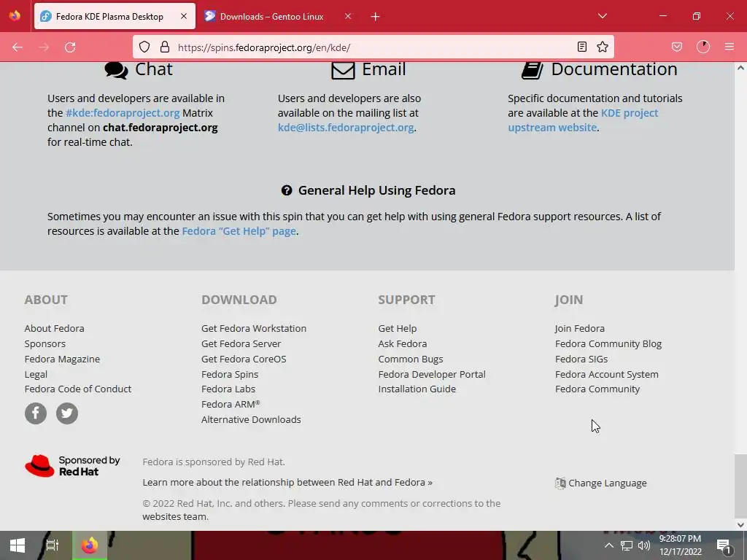The width and height of the screenshot is (747, 560).
Task: Open Pocket save icon
Action: click(x=676, y=47)
